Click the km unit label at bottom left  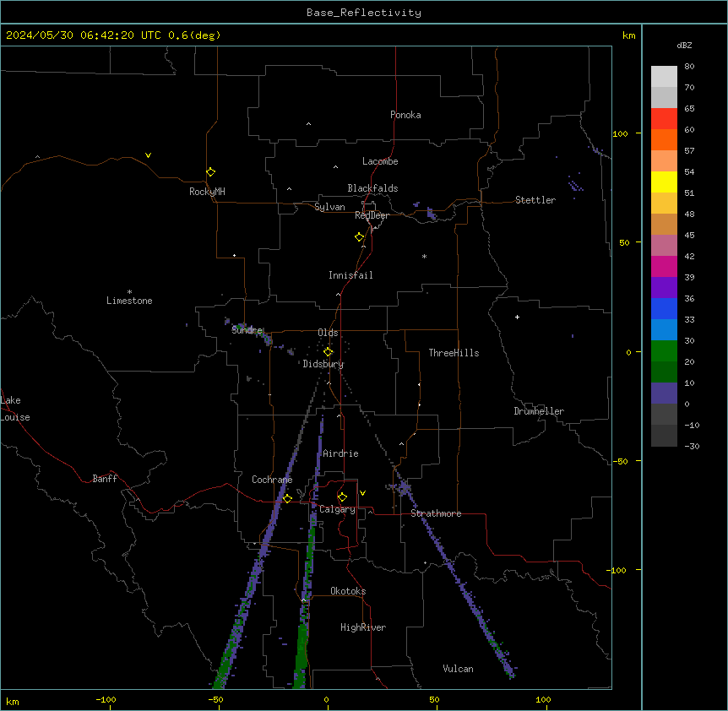(13, 701)
